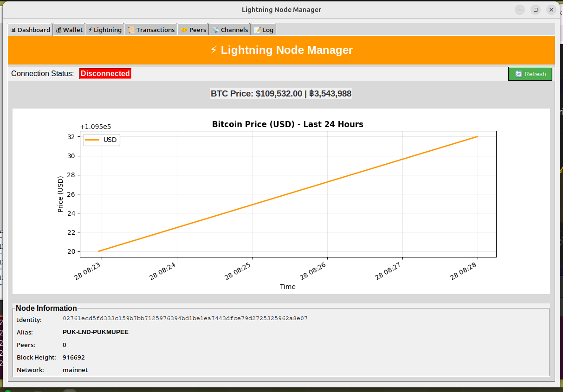Open the Wallet tab
Screen dimensions: 563x392
point(69,30)
